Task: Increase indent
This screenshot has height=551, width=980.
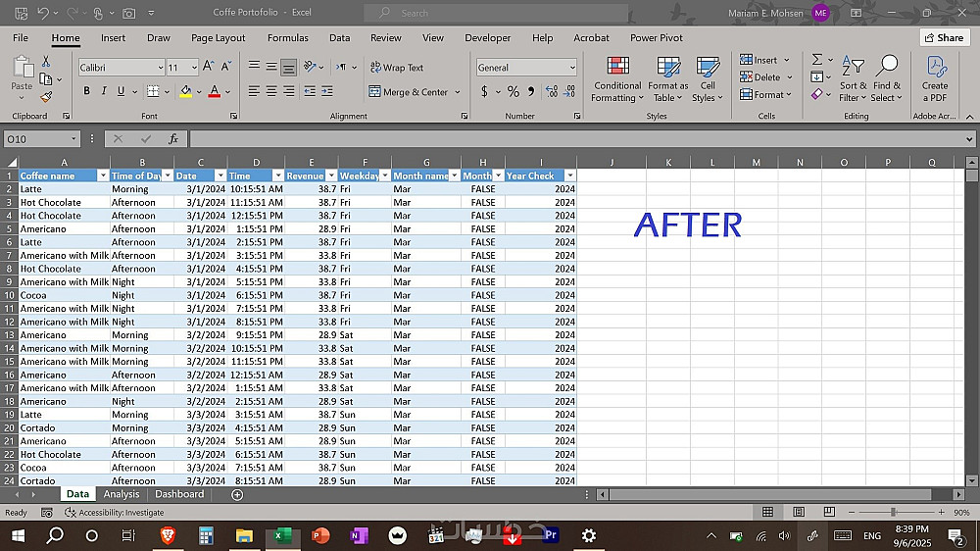Action: click(327, 91)
